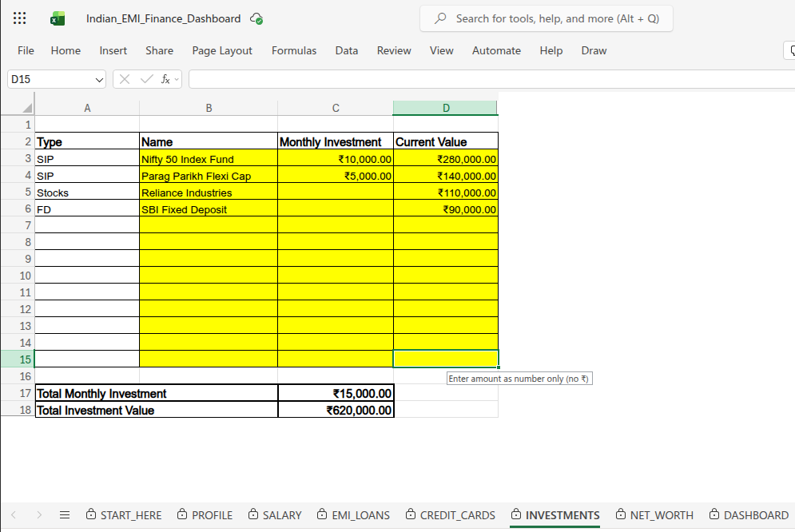This screenshot has width=795, height=532.
Task: Select Monthly Investment header cell
Action: tap(336, 141)
